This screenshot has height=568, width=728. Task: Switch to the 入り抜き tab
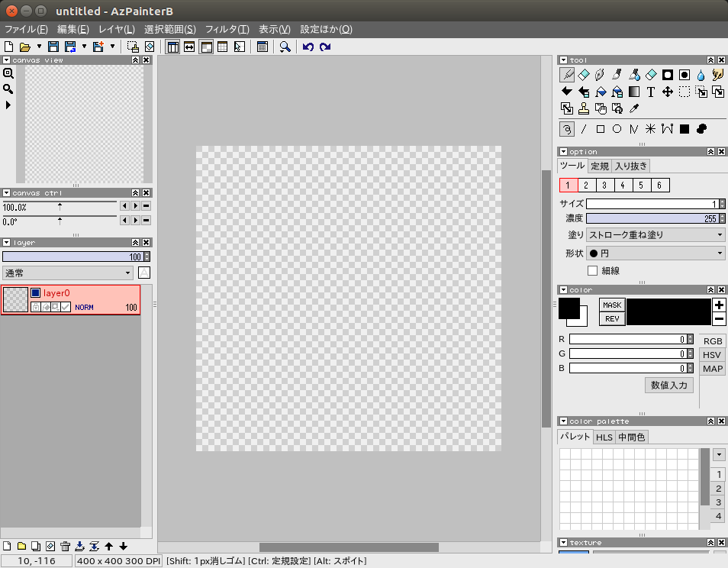[x=631, y=166]
